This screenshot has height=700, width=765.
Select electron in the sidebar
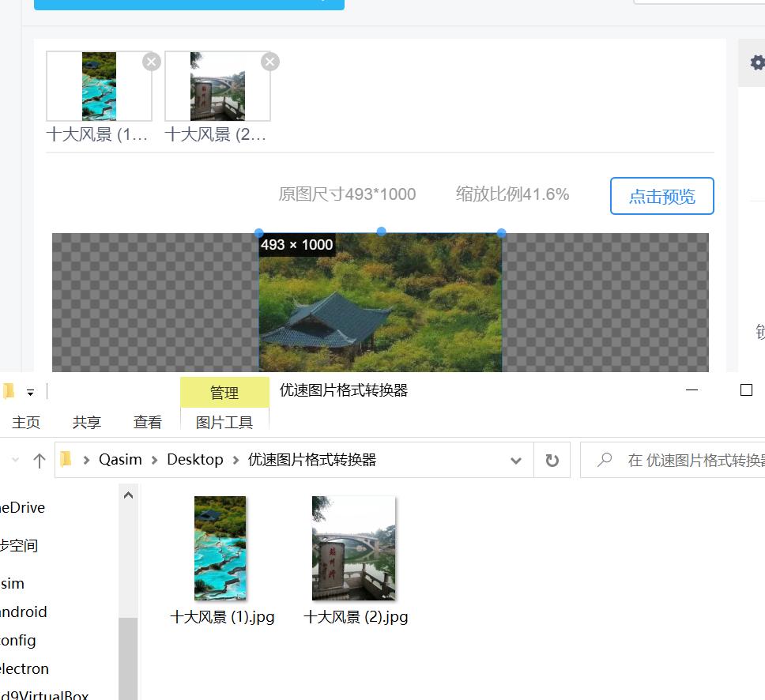coord(24,668)
